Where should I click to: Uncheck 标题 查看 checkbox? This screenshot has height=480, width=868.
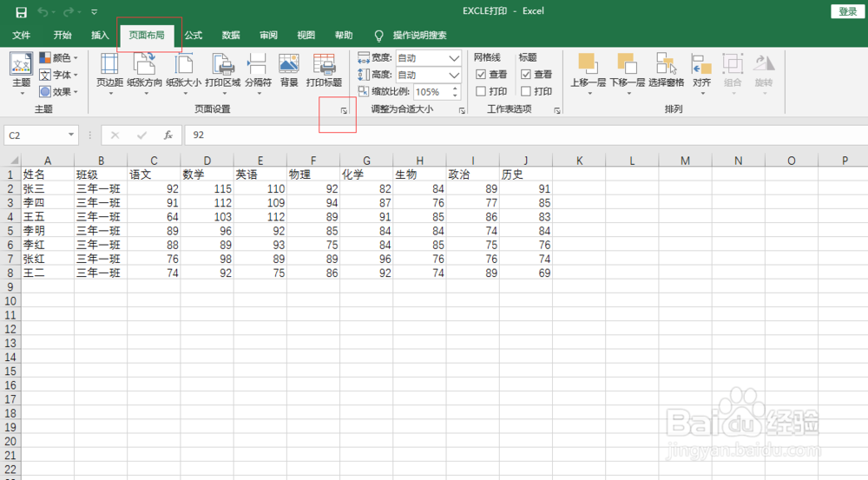click(526, 74)
